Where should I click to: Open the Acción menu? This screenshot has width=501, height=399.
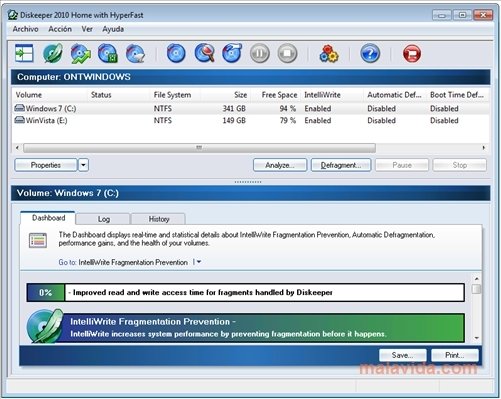[60, 29]
